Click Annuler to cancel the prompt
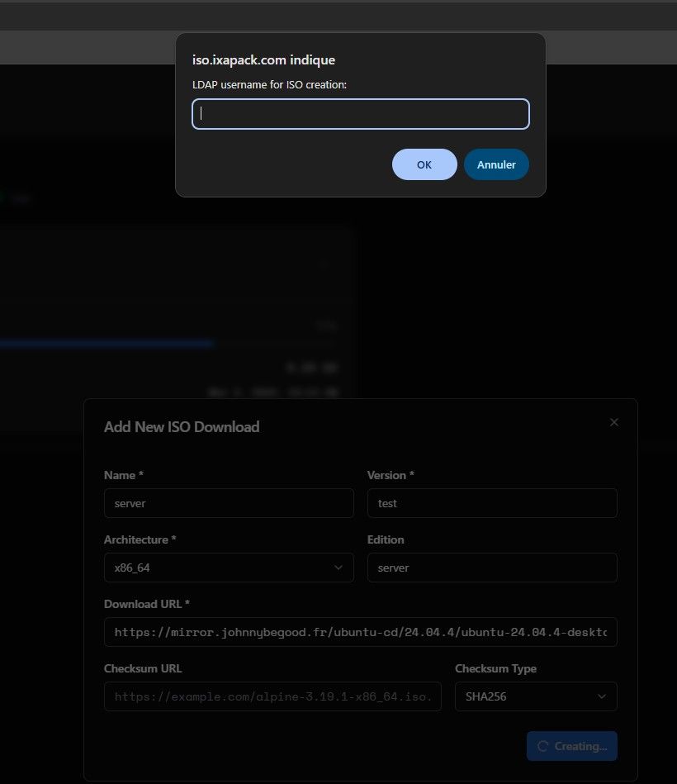 click(x=496, y=164)
